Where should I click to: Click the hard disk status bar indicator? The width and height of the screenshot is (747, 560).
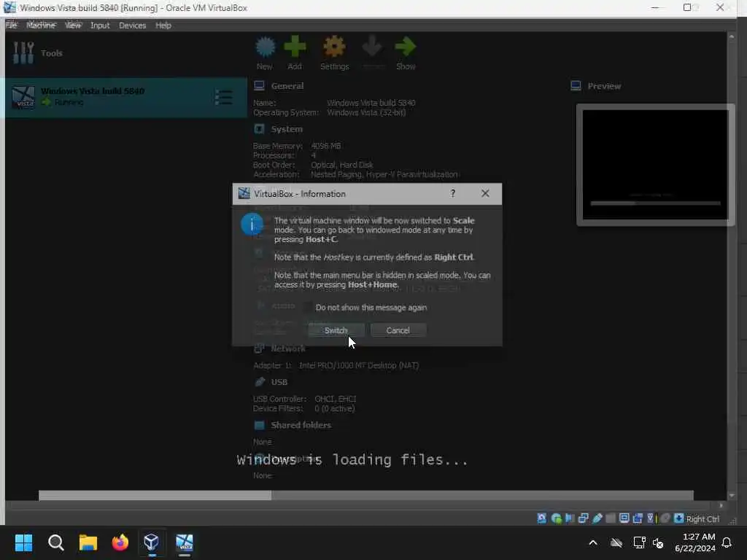tap(542, 518)
